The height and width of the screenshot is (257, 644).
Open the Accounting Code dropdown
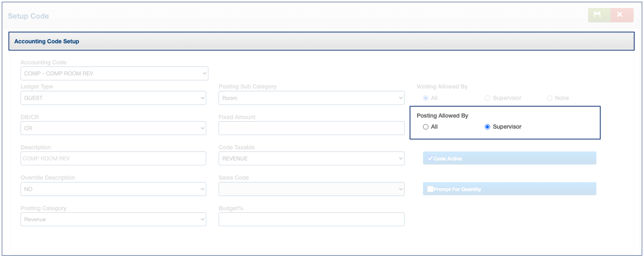(114, 73)
